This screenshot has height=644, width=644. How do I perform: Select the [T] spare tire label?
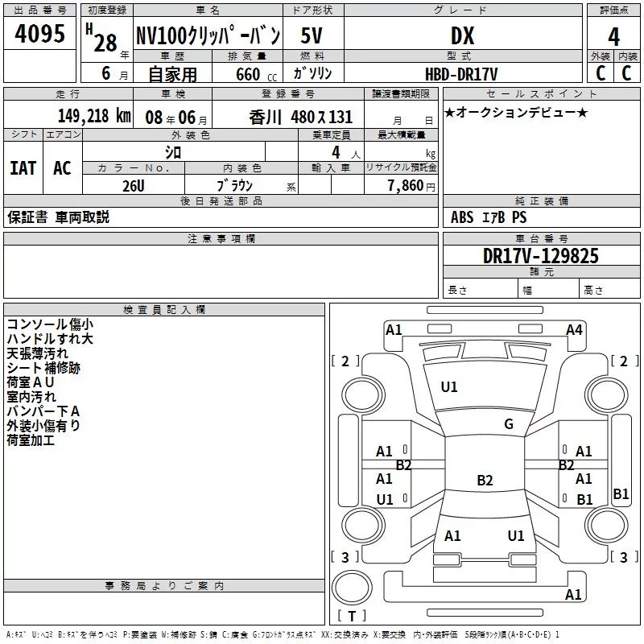click(351, 617)
